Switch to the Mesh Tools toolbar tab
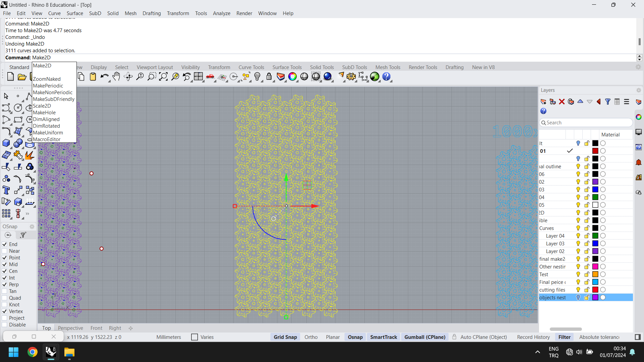The height and width of the screenshot is (362, 644). pos(388,67)
